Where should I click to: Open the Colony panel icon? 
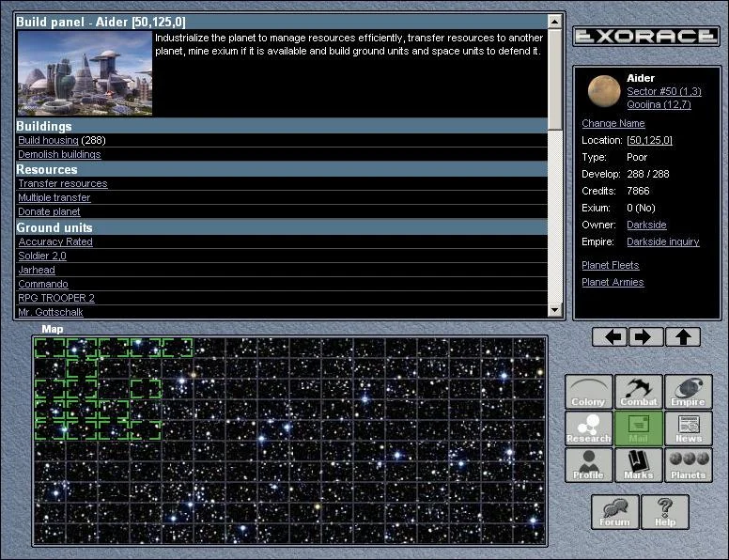coord(588,392)
